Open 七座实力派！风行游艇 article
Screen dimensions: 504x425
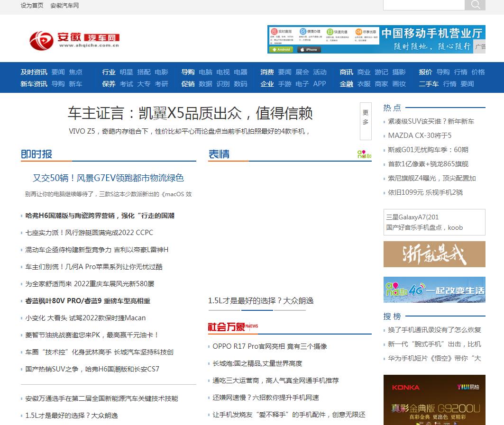(89, 233)
